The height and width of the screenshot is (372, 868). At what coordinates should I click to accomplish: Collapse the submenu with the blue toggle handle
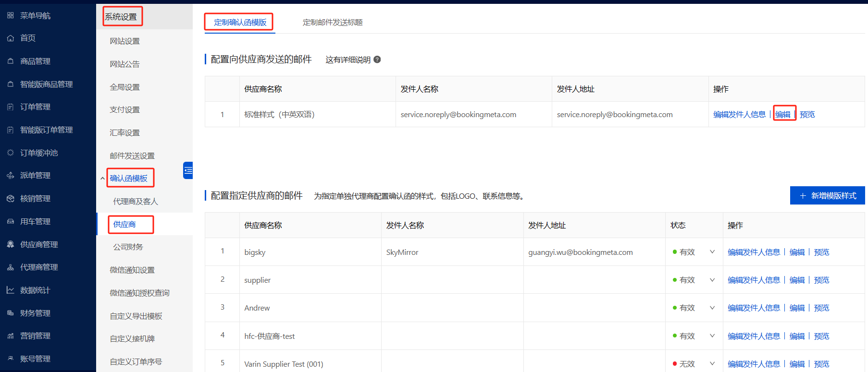(x=188, y=170)
